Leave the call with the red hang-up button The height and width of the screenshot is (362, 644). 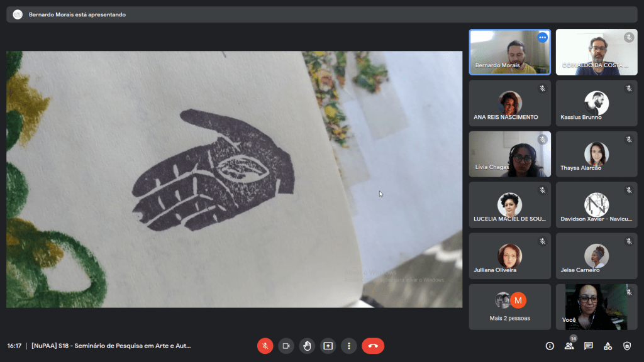(373, 346)
